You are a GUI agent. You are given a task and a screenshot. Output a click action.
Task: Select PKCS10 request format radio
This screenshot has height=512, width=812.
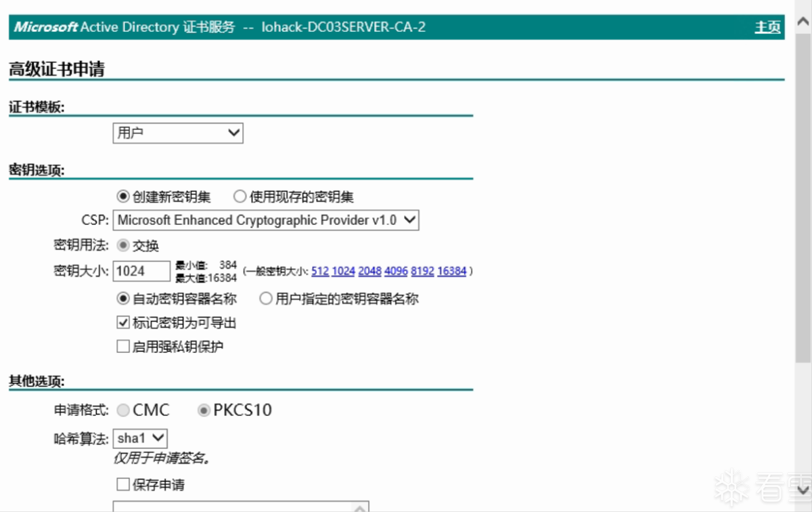(203, 410)
